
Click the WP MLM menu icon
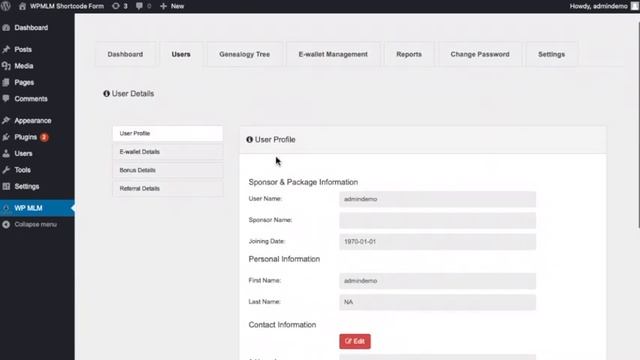(x=6, y=208)
